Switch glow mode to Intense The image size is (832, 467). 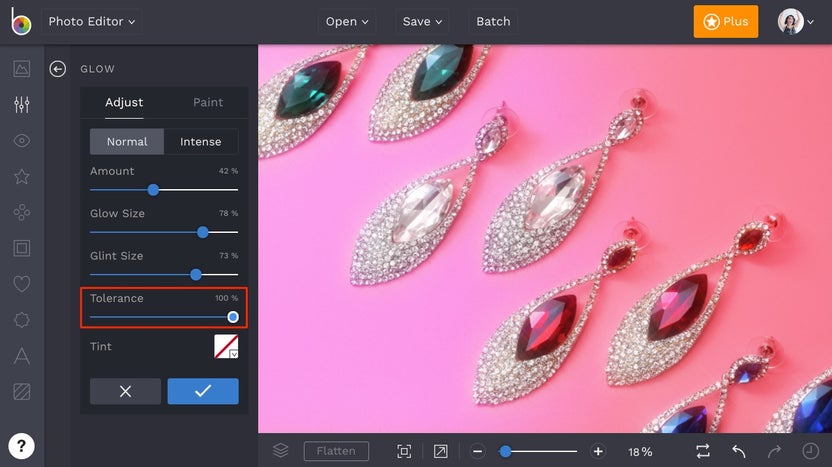pos(201,141)
